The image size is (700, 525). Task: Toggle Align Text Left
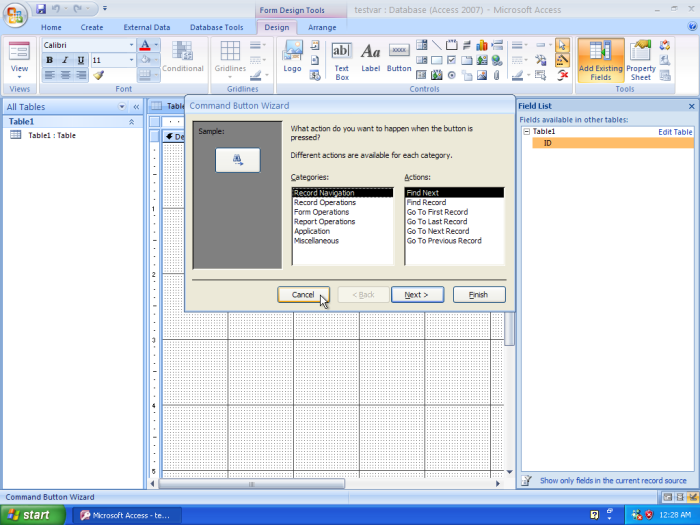50,75
